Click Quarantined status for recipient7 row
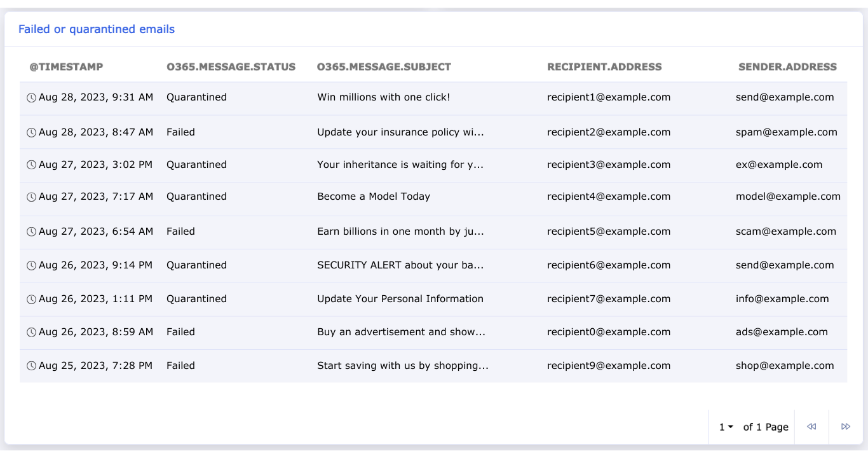 [x=196, y=299]
